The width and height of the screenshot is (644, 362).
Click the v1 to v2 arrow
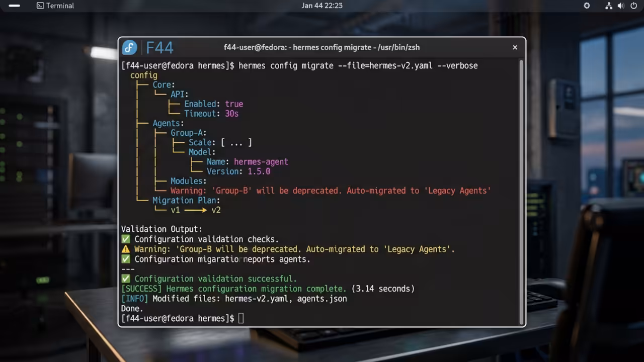pyautogui.click(x=196, y=210)
